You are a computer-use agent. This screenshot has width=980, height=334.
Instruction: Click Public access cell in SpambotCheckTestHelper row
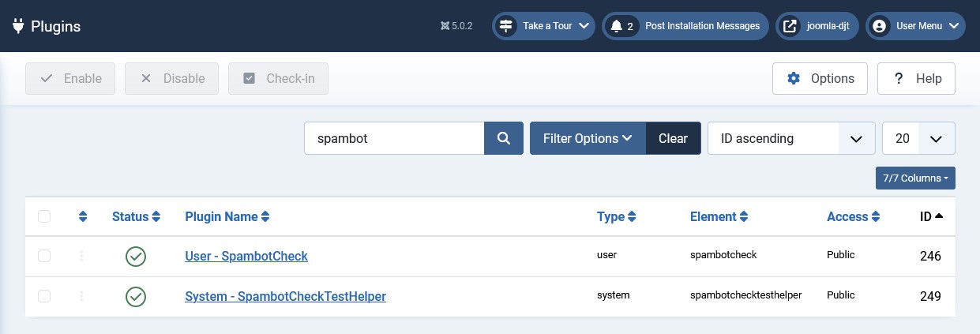pyautogui.click(x=841, y=295)
